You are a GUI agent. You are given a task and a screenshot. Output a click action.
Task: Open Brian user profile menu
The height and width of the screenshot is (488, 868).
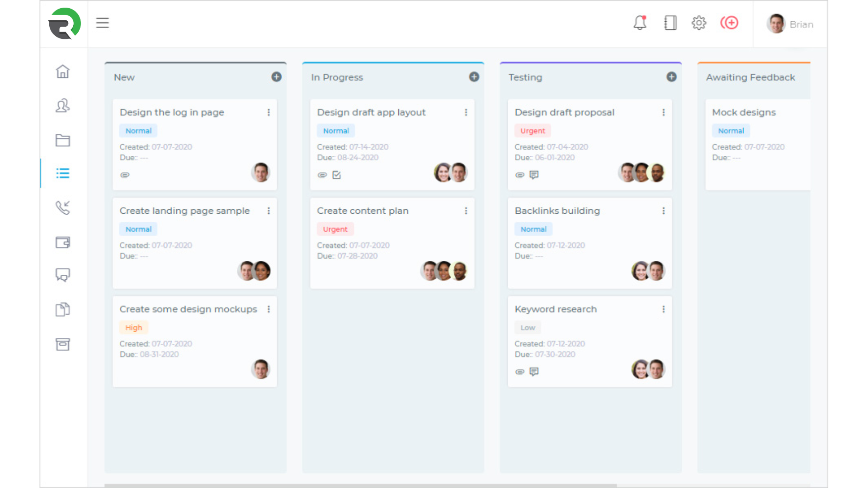[790, 24]
